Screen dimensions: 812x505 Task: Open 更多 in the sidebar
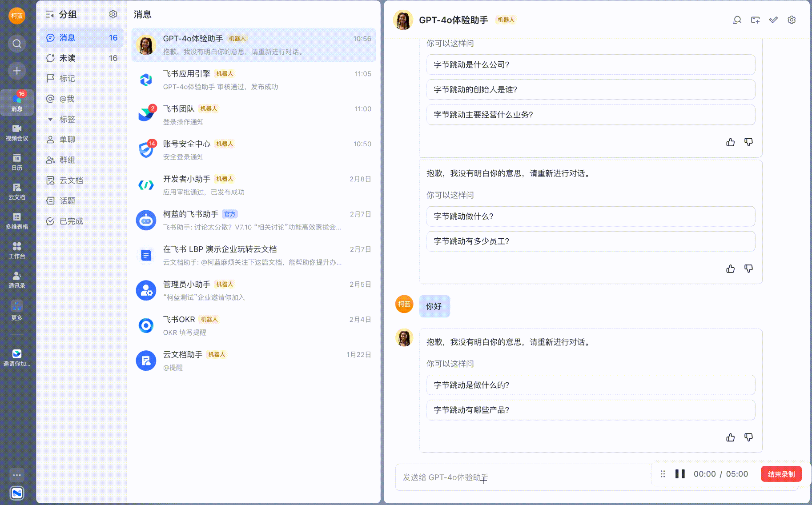click(17, 310)
